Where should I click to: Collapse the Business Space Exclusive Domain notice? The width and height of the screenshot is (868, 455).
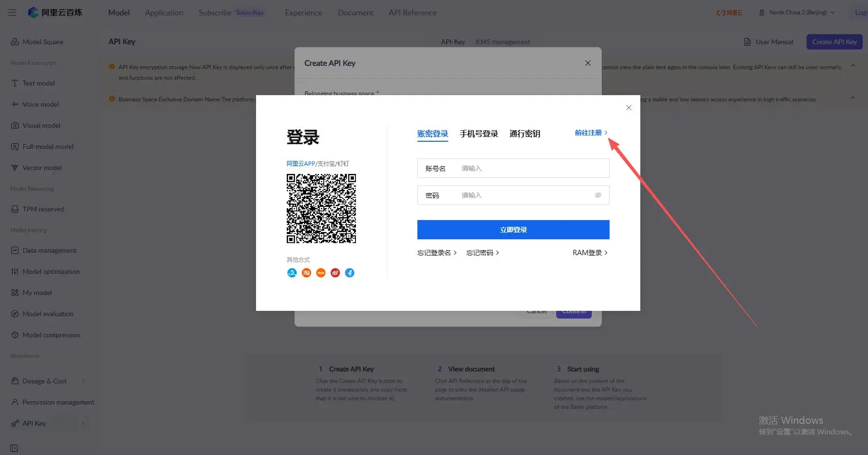pos(853,98)
